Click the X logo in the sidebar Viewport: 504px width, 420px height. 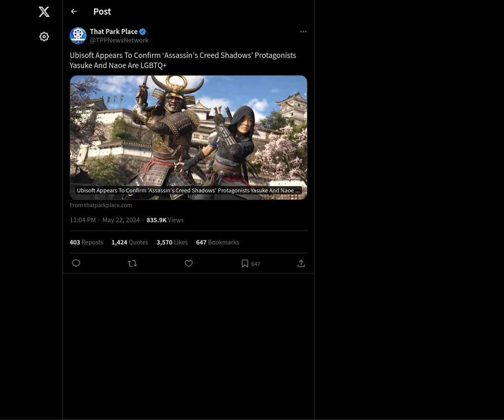coord(44,12)
